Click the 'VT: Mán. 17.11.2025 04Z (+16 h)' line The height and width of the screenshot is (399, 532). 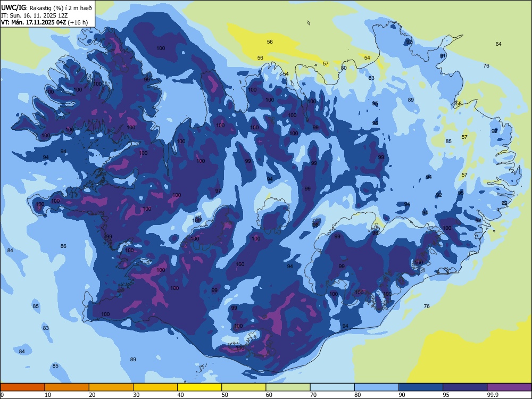[x=45, y=22]
